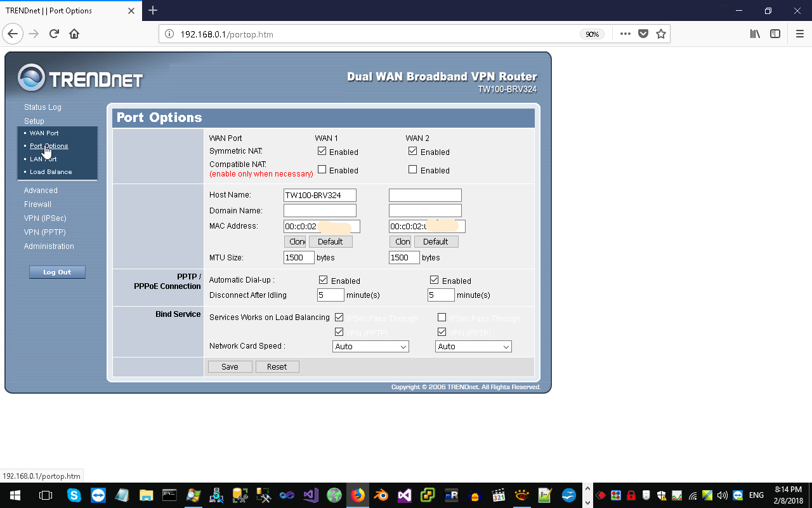Screen dimensions: 812x508
Task: Toggle IPSec Pass Through for WAN 1
Action: coord(339,317)
